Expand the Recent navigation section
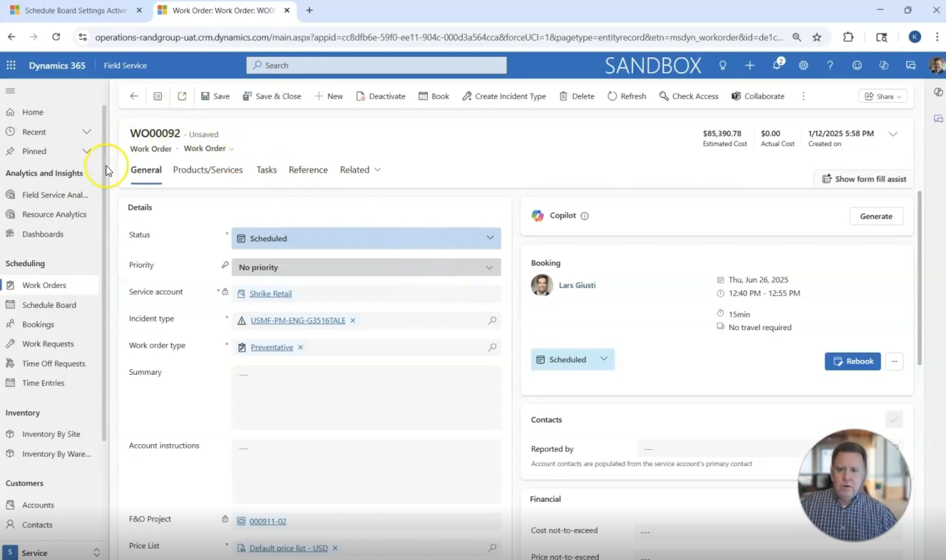 tap(87, 132)
